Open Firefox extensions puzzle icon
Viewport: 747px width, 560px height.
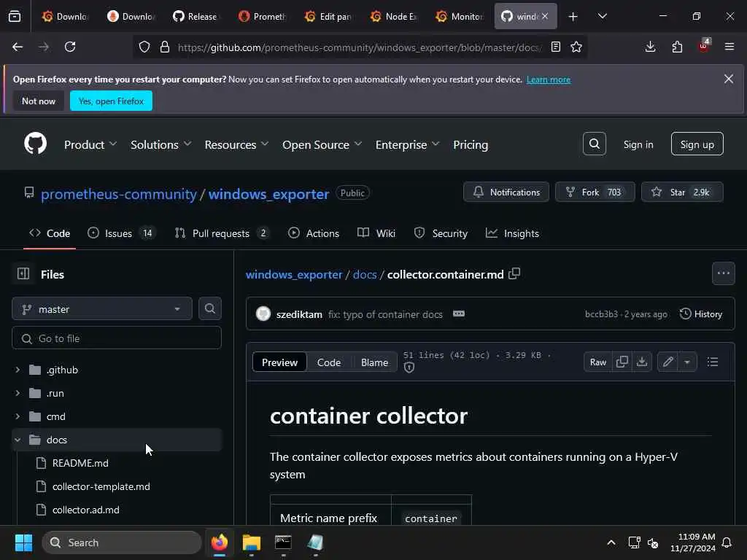coord(677,47)
